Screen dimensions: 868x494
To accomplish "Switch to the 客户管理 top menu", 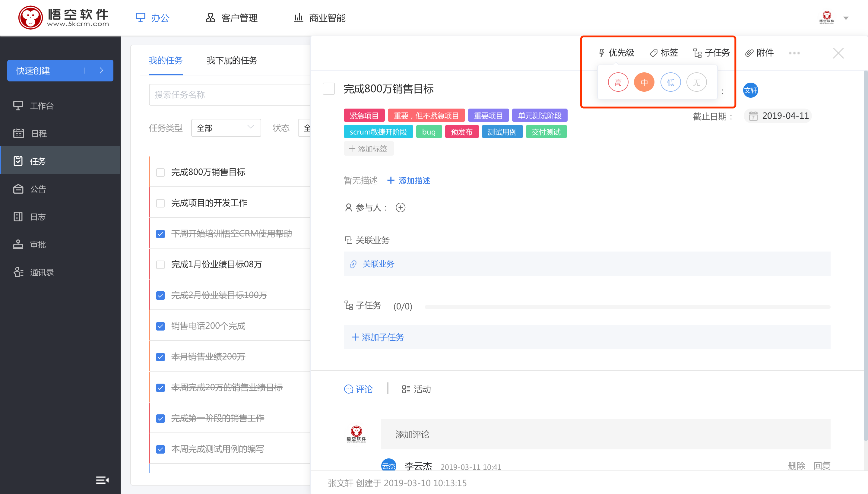I will pos(232,17).
